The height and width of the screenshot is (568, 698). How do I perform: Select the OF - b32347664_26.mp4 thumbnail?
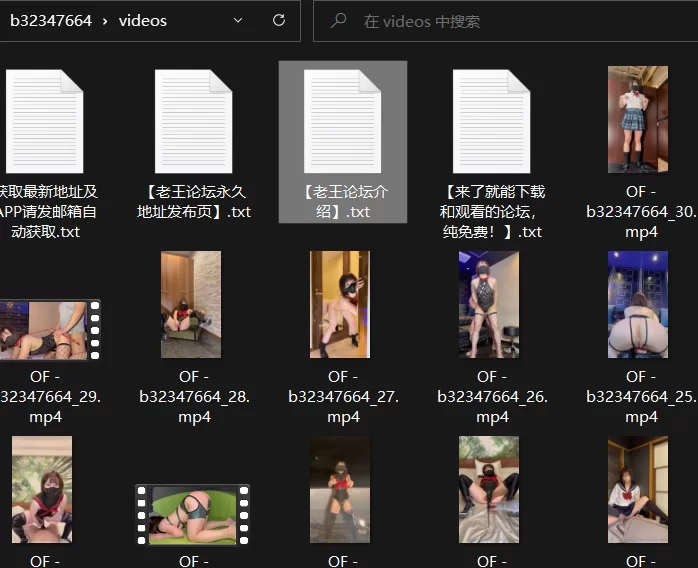[489, 304]
